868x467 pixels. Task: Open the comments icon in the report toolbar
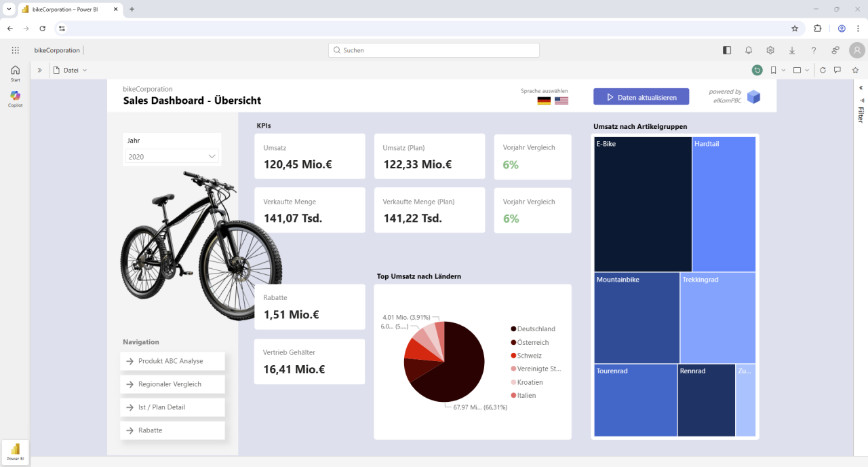[837, 70]
